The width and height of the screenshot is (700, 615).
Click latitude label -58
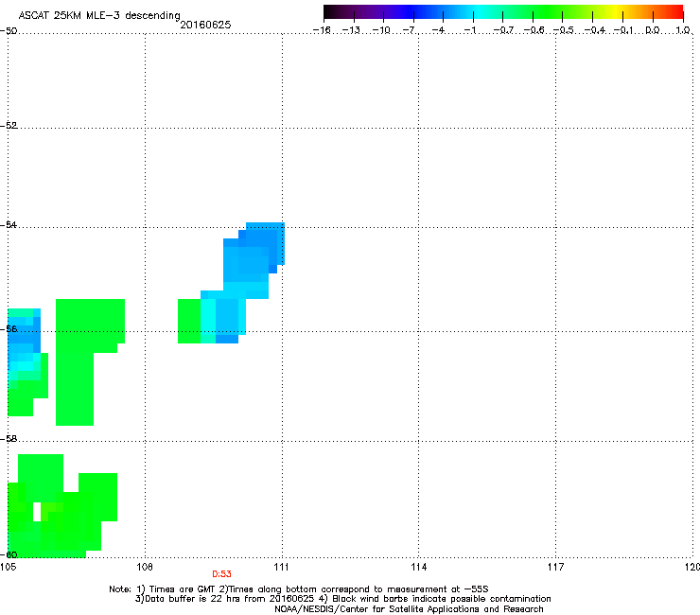pos(9,439)
